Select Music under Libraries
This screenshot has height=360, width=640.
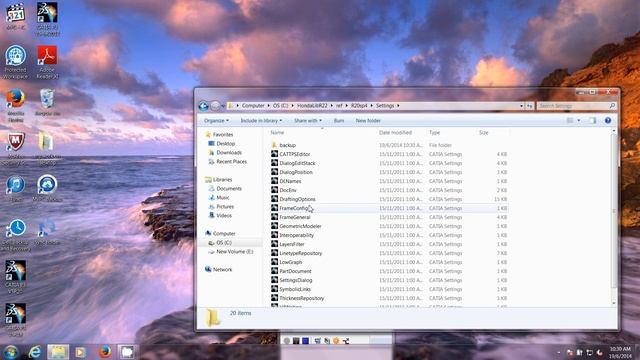coord(222,197)
